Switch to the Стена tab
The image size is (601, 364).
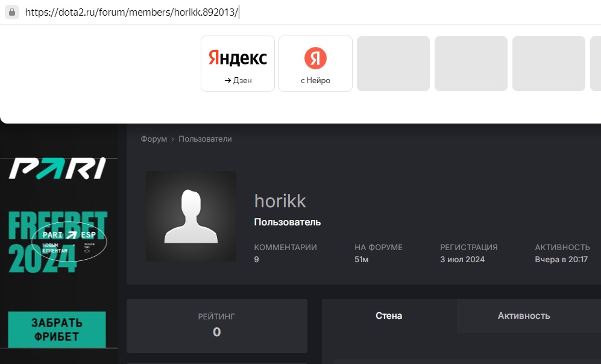coord(389,316)
